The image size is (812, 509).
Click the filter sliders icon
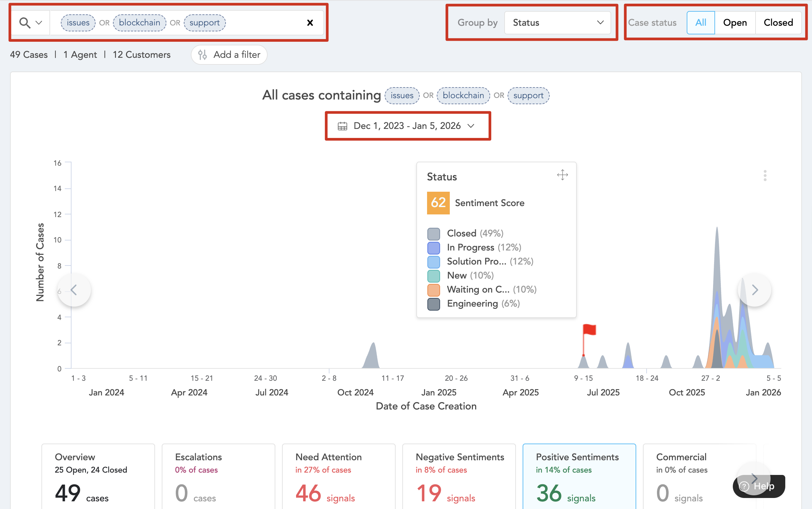(x=202, y=54)
